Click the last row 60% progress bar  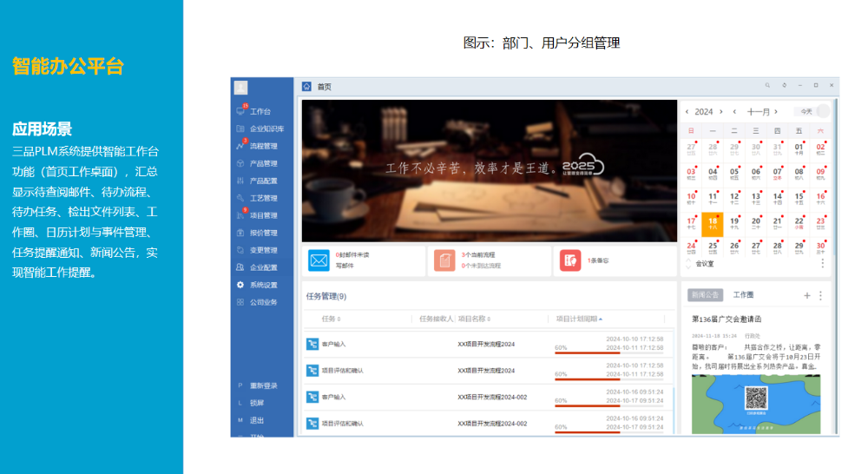[609, 431]
